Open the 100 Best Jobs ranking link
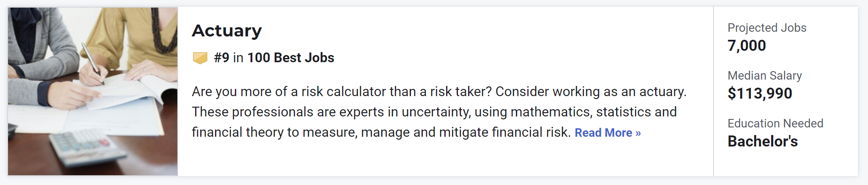The width and height of the screenshot is (868, 185). pyautogui.click(x=291, y=58)
